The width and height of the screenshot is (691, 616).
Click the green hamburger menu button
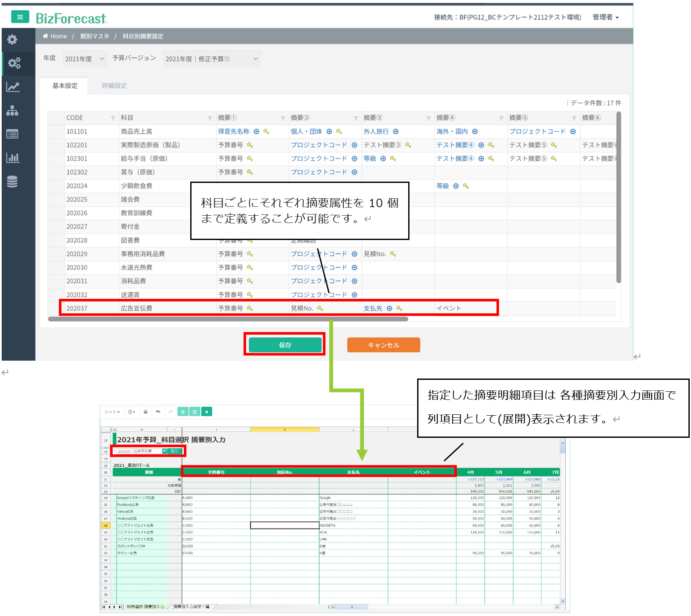point(20,17)
